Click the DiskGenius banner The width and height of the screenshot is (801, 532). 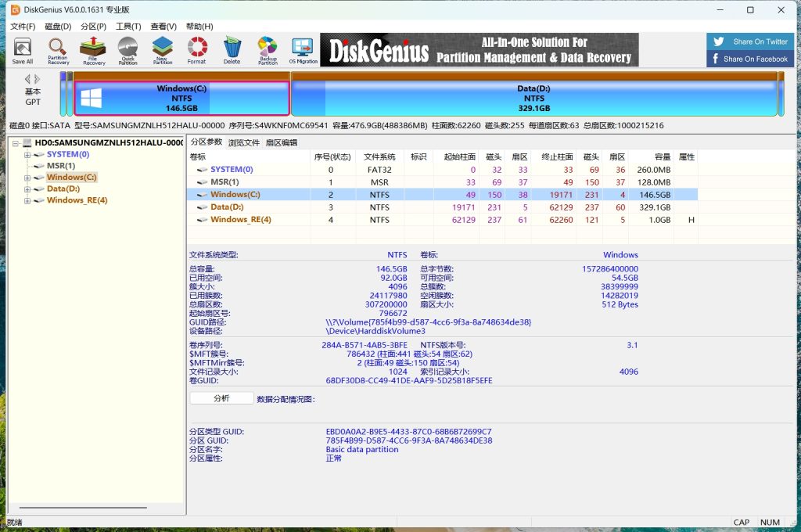tap(480, 50)
